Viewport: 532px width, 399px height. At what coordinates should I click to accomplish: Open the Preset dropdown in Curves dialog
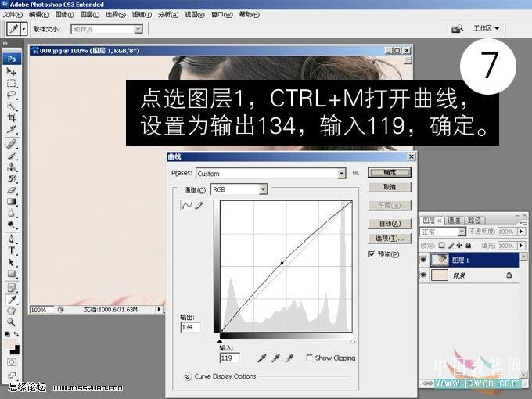[341, 174]
